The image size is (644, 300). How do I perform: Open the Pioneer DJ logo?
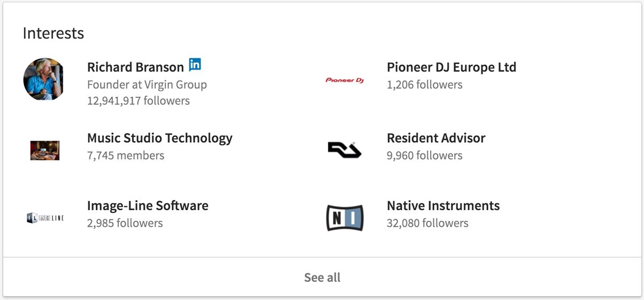click(345, 80)
